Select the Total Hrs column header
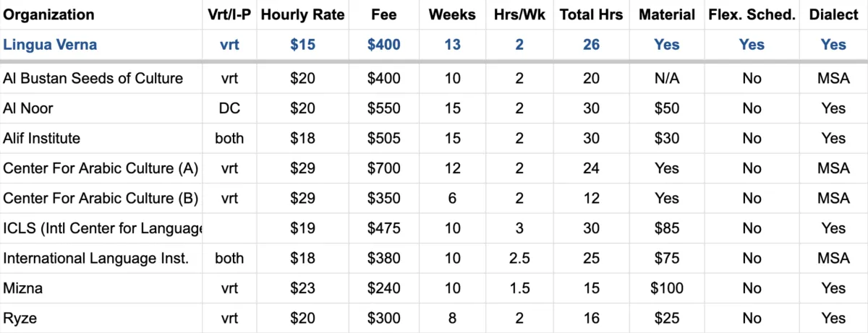This screenshot has width=868, height=333. tap(591, 14)
